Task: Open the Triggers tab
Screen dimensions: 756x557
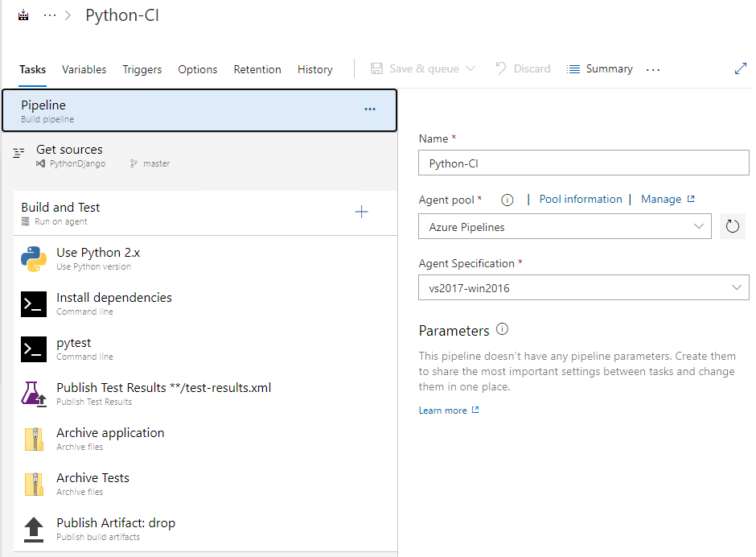Action: coord(142,69)
